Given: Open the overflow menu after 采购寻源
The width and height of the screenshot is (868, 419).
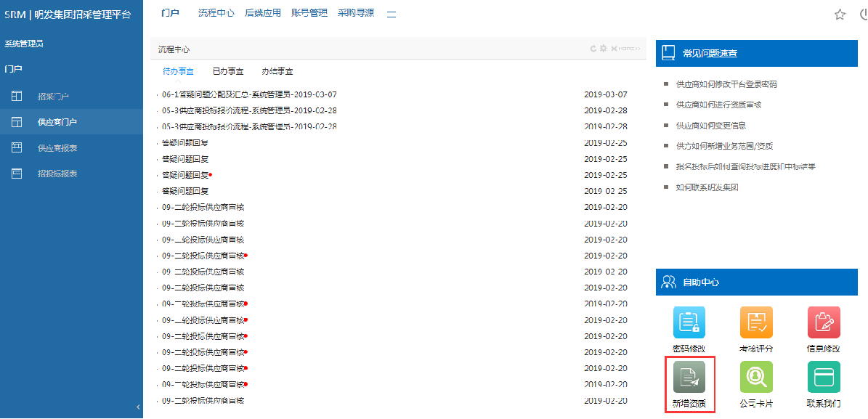Looking at the screenshot, I should coord(392,13).
